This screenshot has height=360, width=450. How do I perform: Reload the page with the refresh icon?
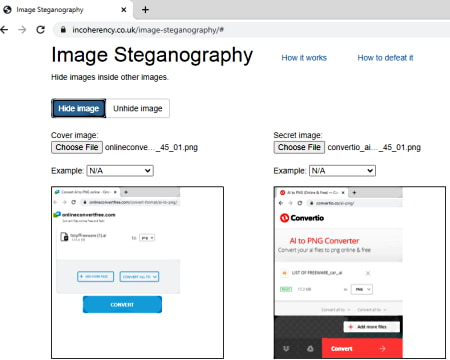pos(40,30)
